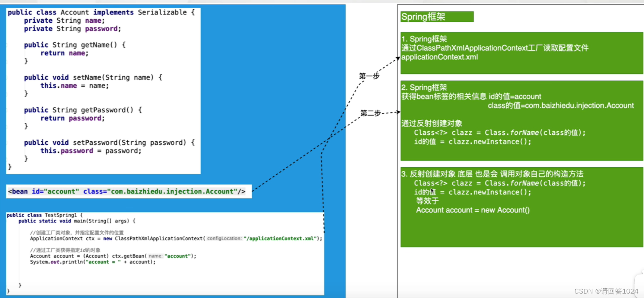Select 'public String getPassword()' method line
Image resolution: width=644 pixels, height=298 pixels.
pyautogui.click(x=83, y=110)
